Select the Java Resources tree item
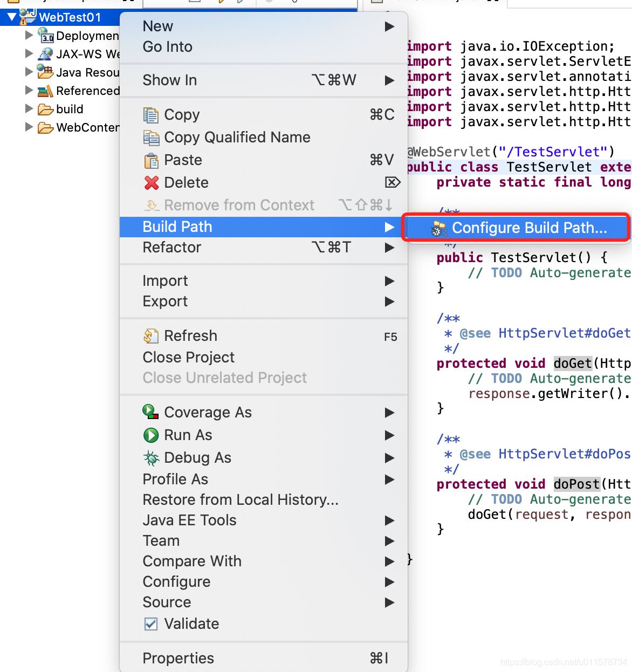Viewport: 632px width, 672px height. [x=87, y=72]
